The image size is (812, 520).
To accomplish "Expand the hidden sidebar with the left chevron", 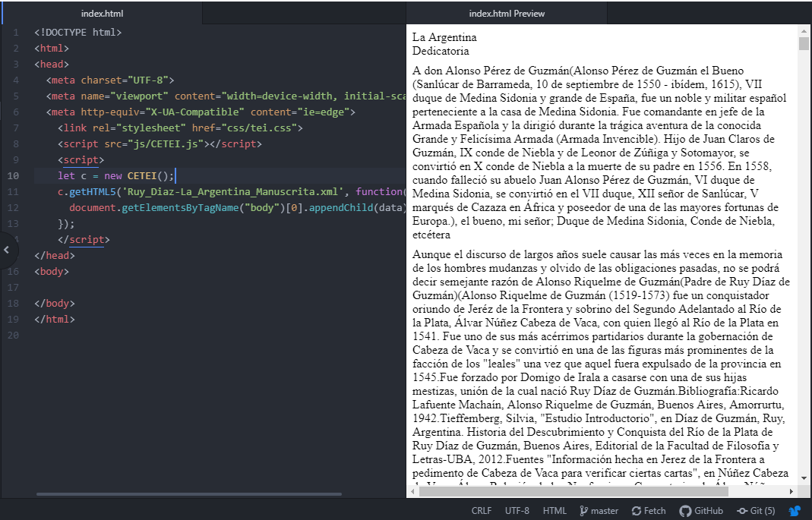I will coord(6,251).
